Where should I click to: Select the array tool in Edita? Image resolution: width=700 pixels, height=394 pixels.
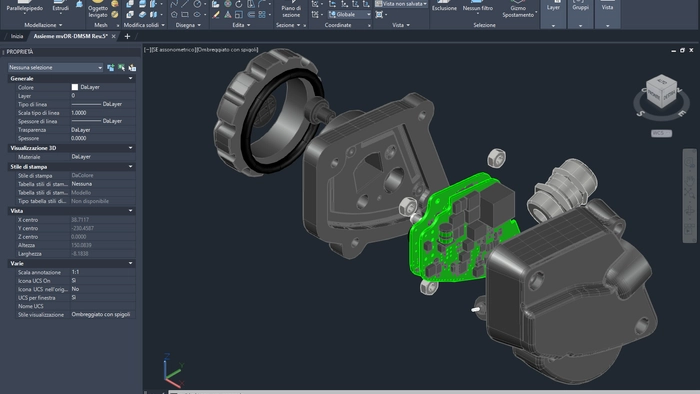tap(262, 15)
